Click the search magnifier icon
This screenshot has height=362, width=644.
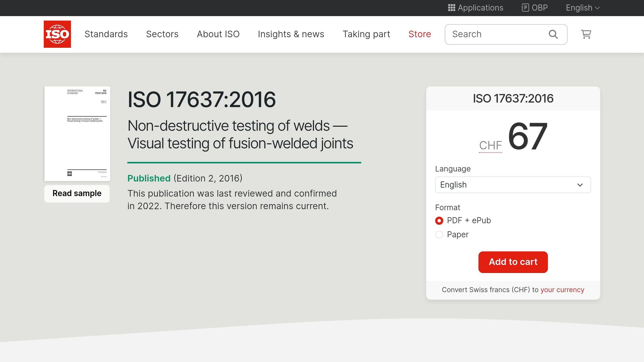[553, 34]
